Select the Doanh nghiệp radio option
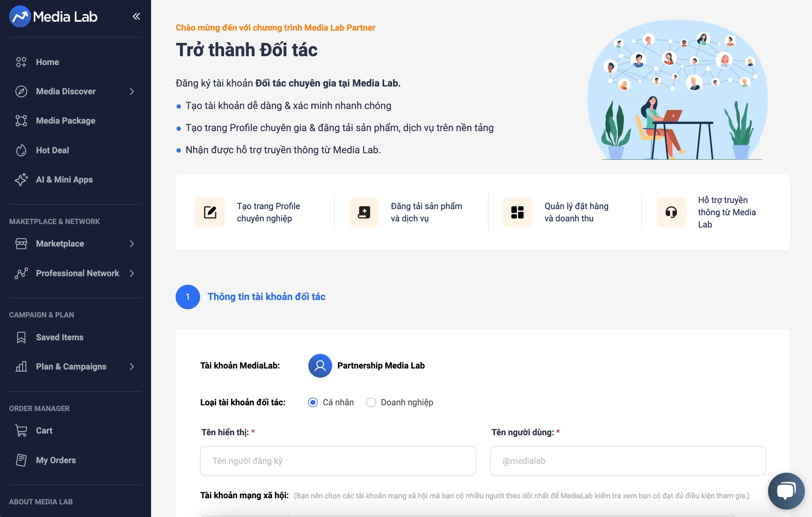812x517 pixels. [371, 402]
